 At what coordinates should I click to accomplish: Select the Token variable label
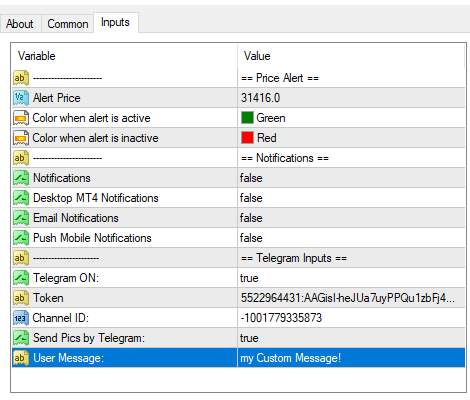[x=48, y=298]
